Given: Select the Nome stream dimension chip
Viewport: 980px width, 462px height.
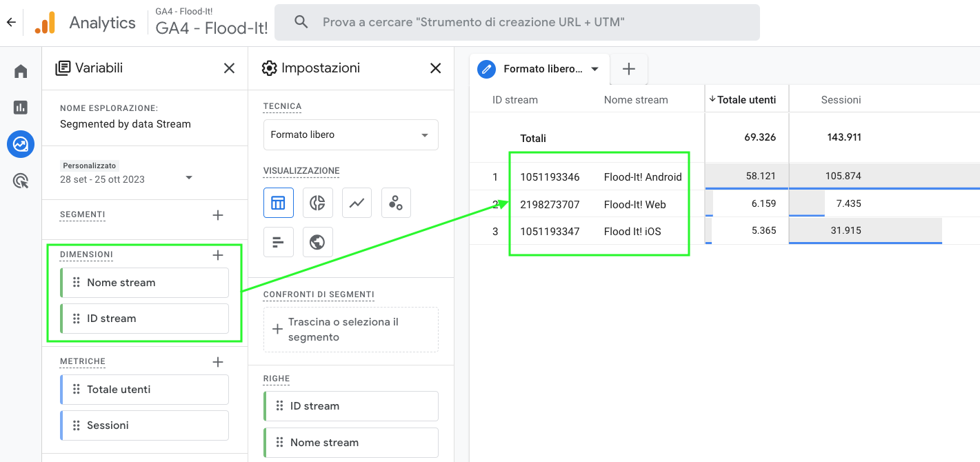Looking at the screenshot, I should (145, 283).
